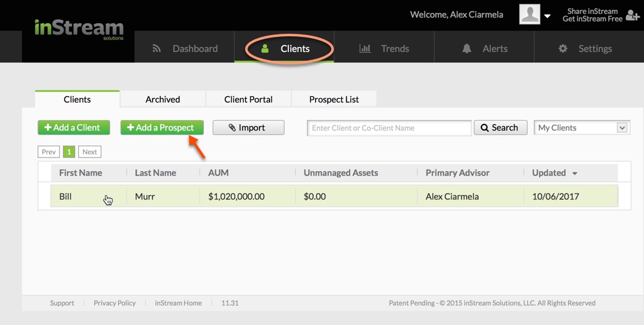Screen dimensions: 644x325
Task: Open the Settings navigation tab
Action: point(589,48)
